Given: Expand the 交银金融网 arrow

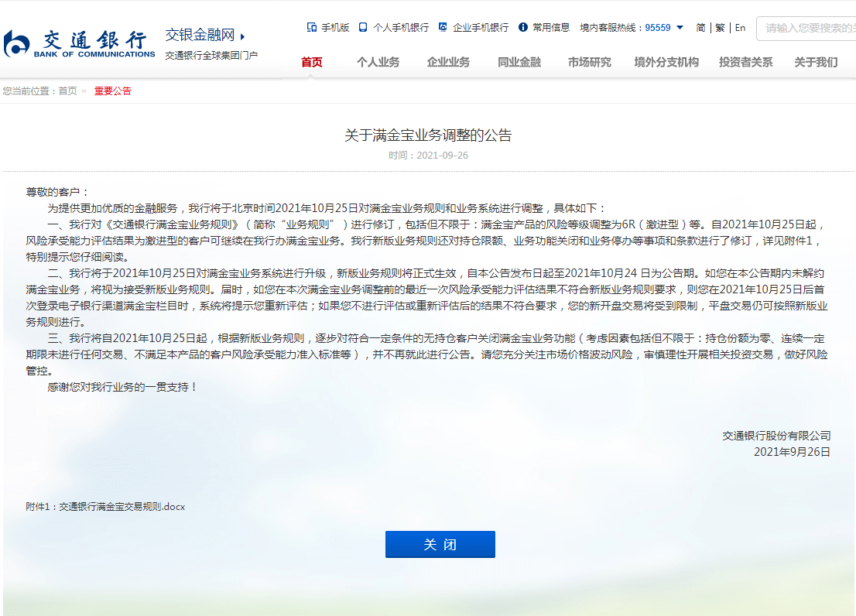Looking at the screenshot, I should point(242,36).
